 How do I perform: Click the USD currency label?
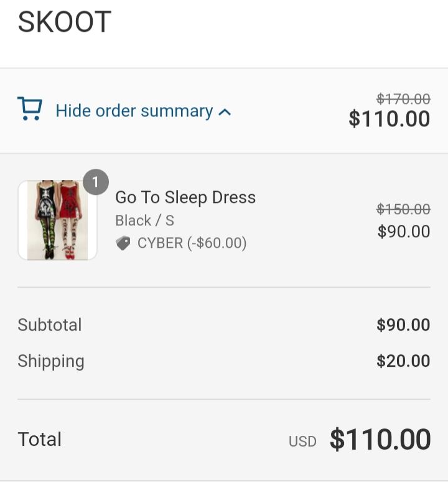(302, 442)
